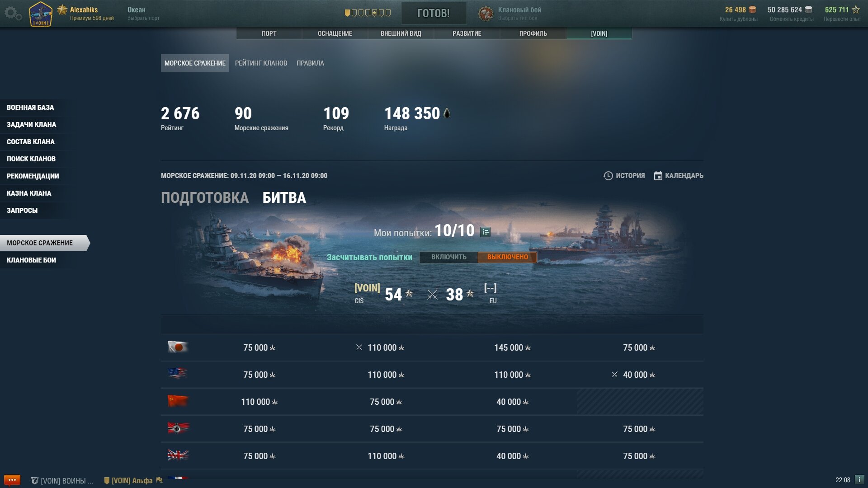
Task: Enable counting attempts with Включить
Action: pos(448,257)
